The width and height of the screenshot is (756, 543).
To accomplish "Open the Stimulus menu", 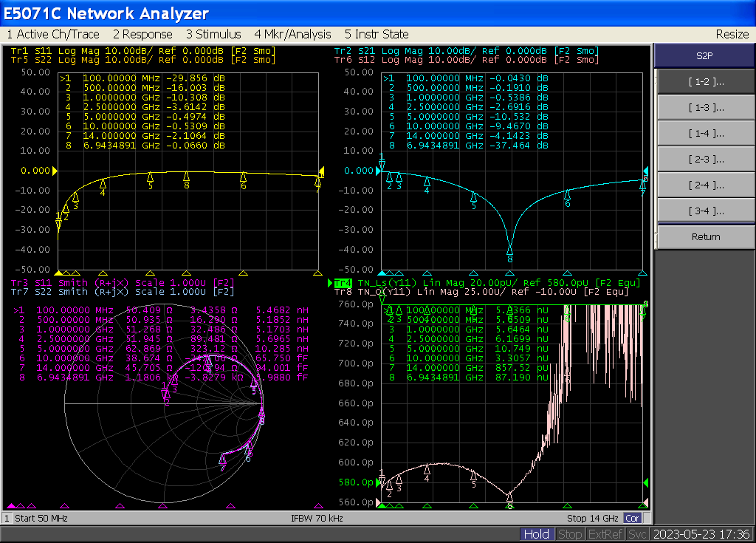I will pos(213,34).
